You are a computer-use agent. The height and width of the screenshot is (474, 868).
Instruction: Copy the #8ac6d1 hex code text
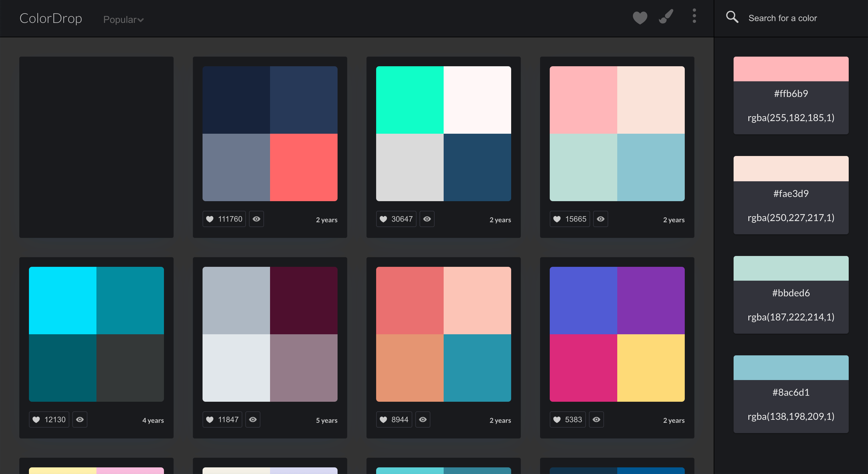(x=791, y=392)
